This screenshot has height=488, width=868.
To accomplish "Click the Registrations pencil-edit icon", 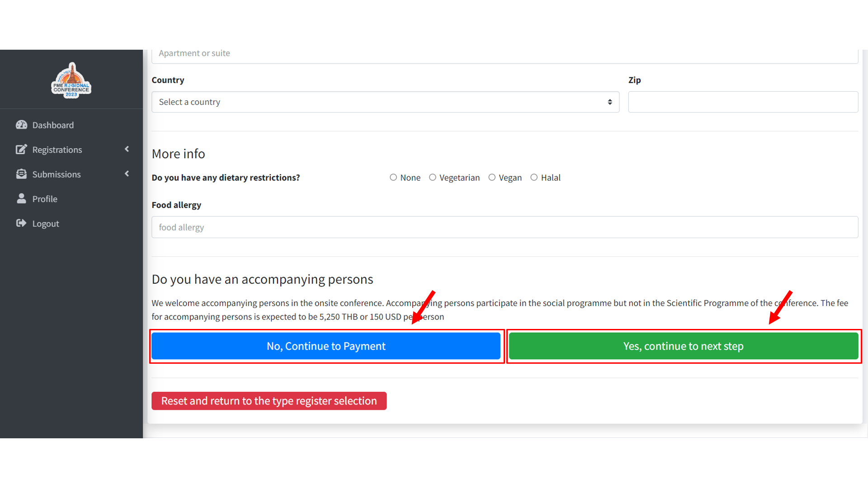I will pos(21,150).
